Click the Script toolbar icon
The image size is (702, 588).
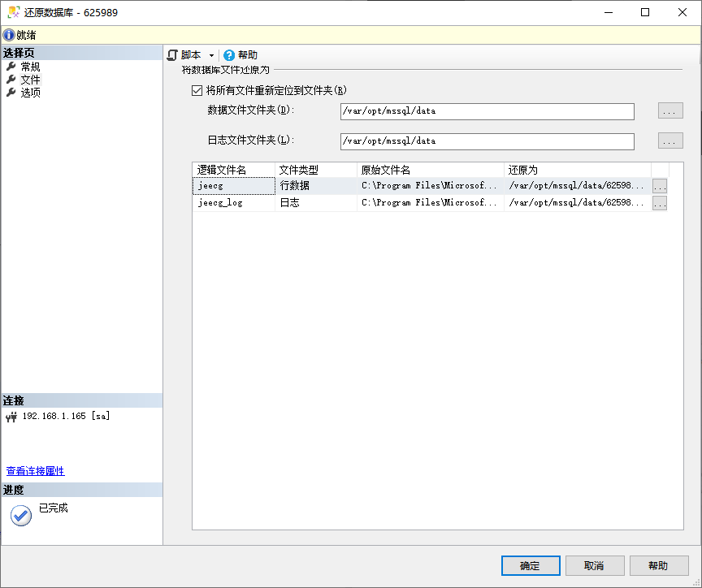172,55
